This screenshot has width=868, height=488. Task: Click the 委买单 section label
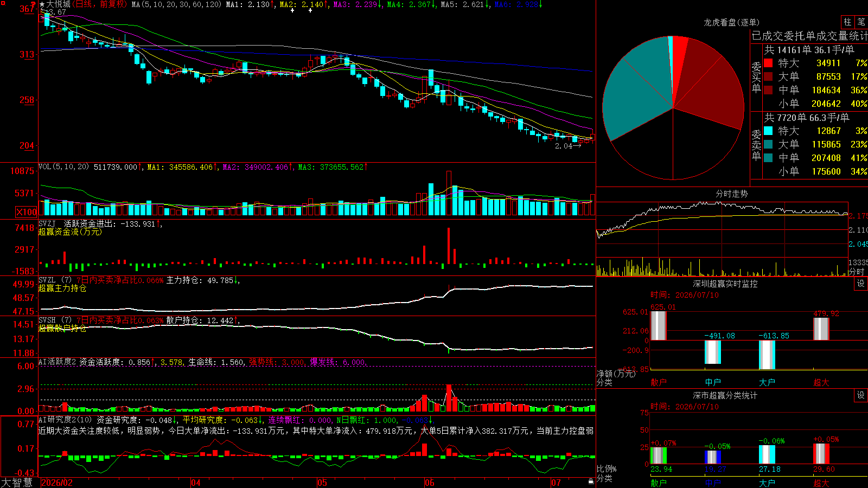(x=756, y=78)
